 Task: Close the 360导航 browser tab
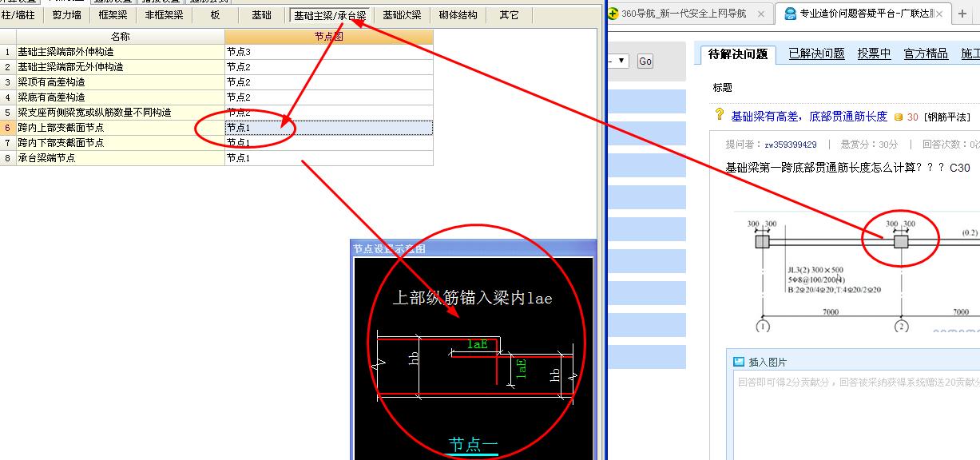point(761,14)
